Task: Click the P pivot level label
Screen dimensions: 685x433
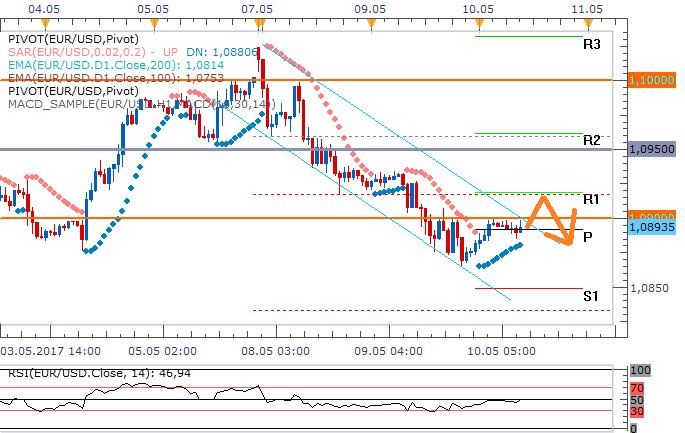Action: click(587, 236)
